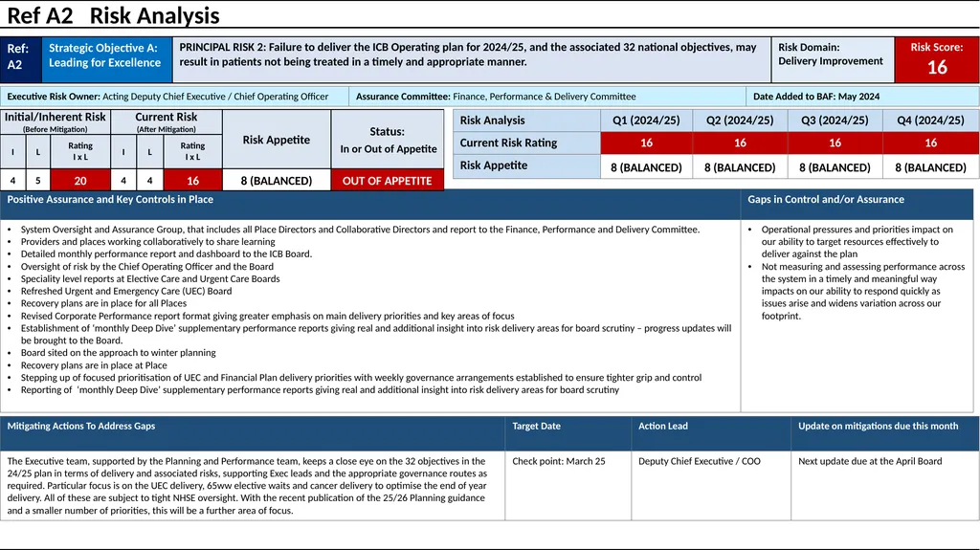Click the 'Q4 (2024/25)' column header
This screenshot has width=980, height=550.
[x=930, y=120]
